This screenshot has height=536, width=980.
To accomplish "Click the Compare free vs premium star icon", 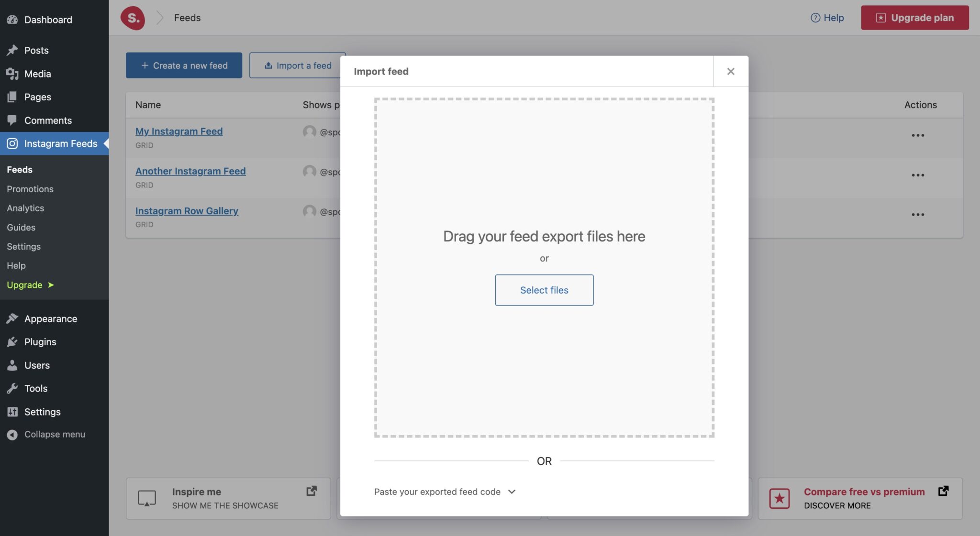I will 780,499.
